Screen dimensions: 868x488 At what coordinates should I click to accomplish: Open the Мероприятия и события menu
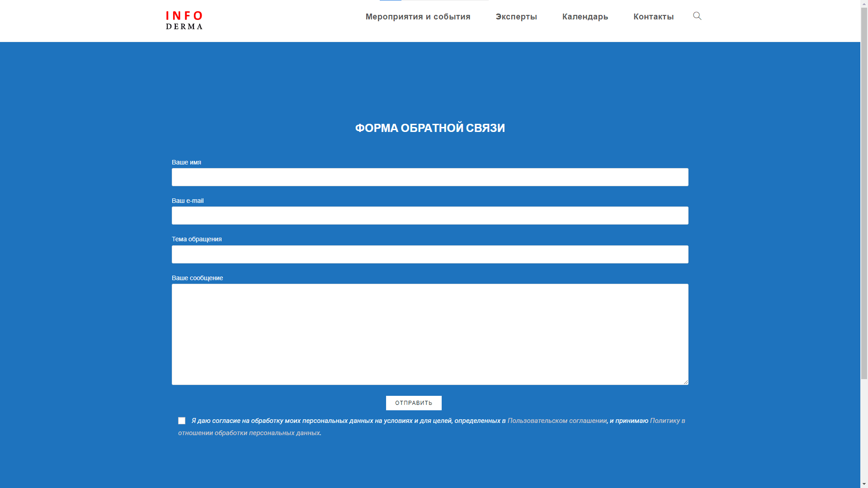[418, 17]
